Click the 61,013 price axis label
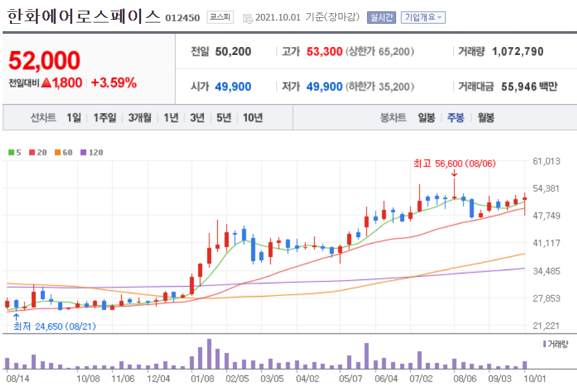This screenshot has height=392, width=577. coord(547,161)
